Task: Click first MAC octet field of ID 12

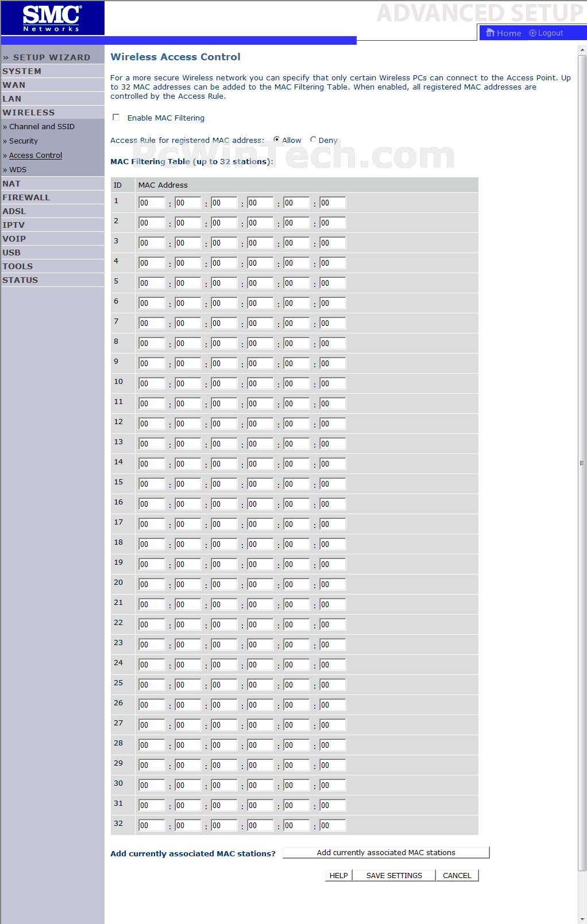Action: pyautogui.click(x=152, y=424)
